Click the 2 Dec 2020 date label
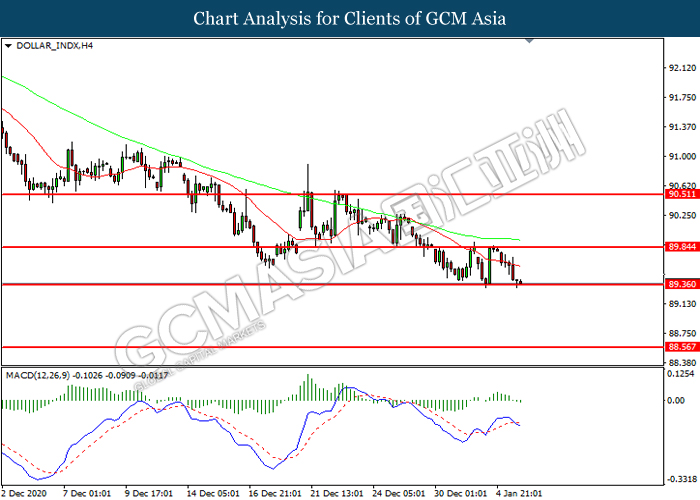 24,493
